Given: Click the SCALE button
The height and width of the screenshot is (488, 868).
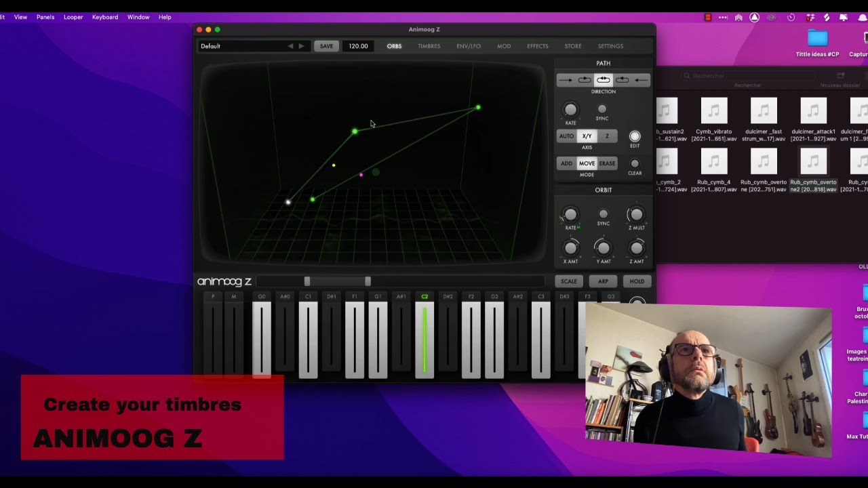Looking at the screenshot, I should point(569,281).
